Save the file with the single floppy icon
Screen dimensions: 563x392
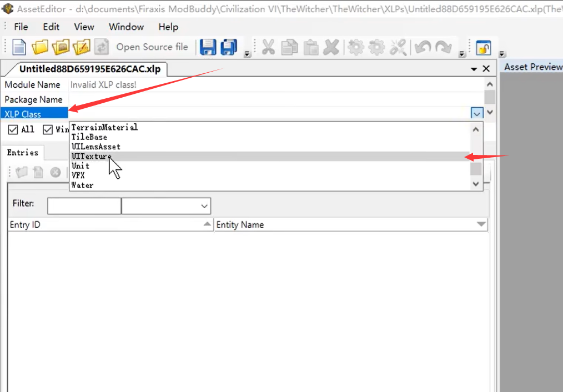[x=208, y=47]
